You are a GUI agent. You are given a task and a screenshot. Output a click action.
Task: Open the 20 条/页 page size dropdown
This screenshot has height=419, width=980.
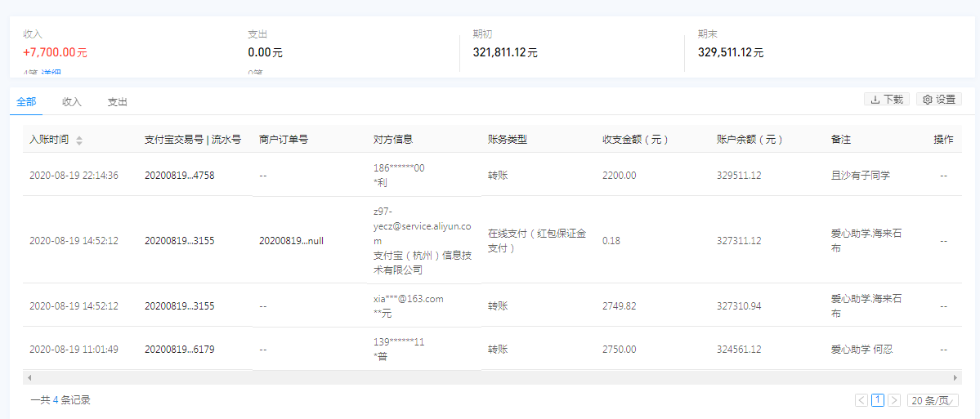tap(933, 400)
